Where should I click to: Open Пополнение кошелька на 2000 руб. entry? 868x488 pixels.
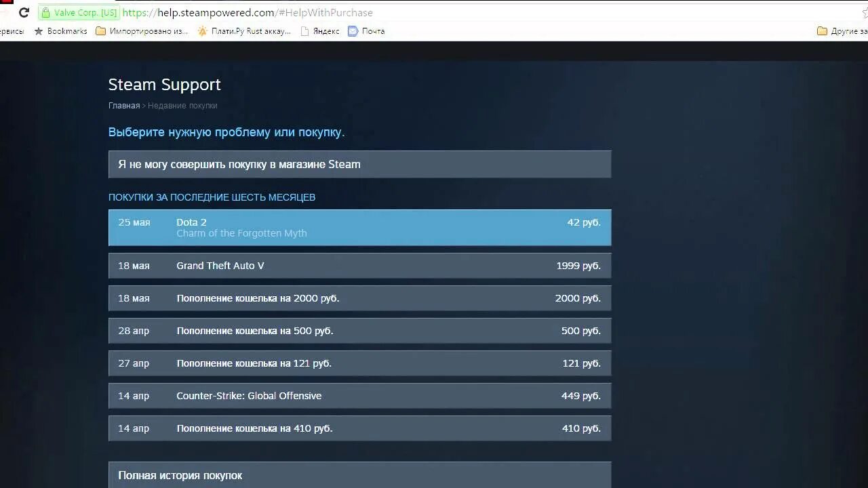coord(359,298)
